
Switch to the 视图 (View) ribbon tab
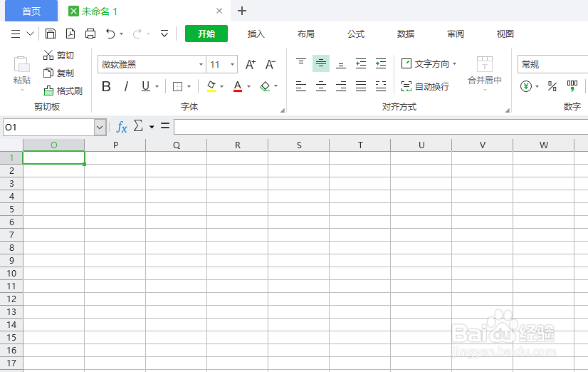505,33
